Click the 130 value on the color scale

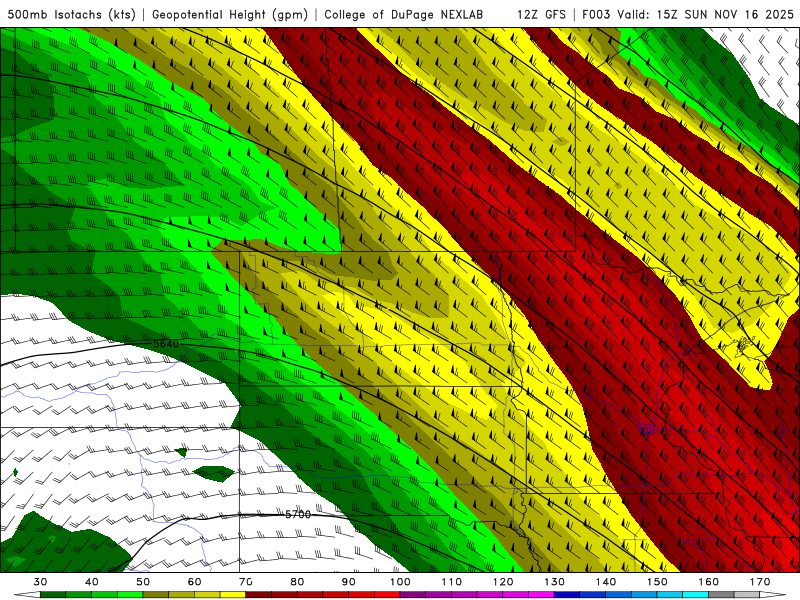[555, 582]
